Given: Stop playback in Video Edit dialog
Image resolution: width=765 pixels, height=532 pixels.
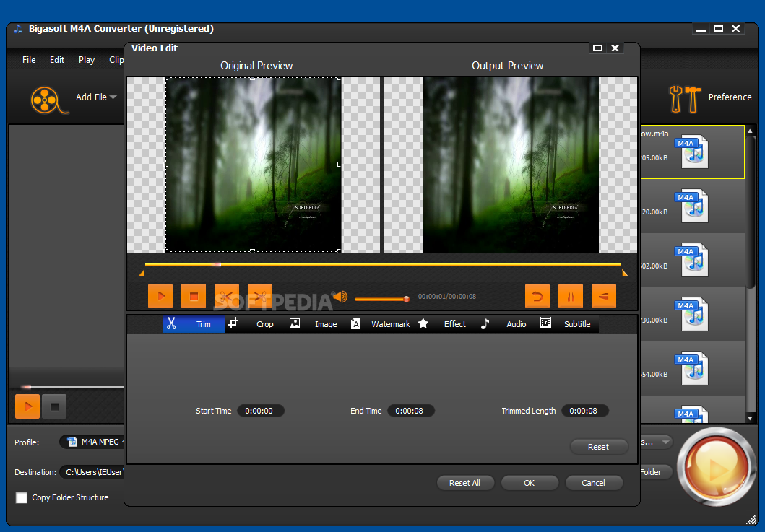Looking at the screenshot, I should click(x=194, y=296).
